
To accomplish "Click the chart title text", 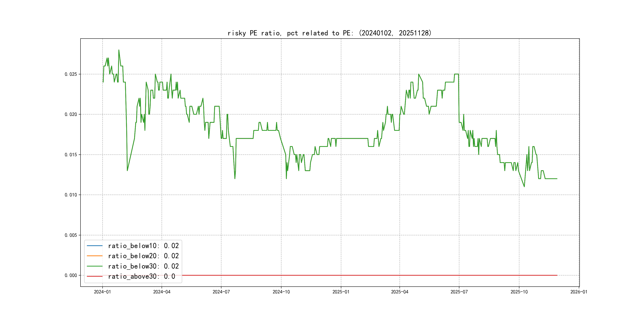I will (x=330, y=33).
